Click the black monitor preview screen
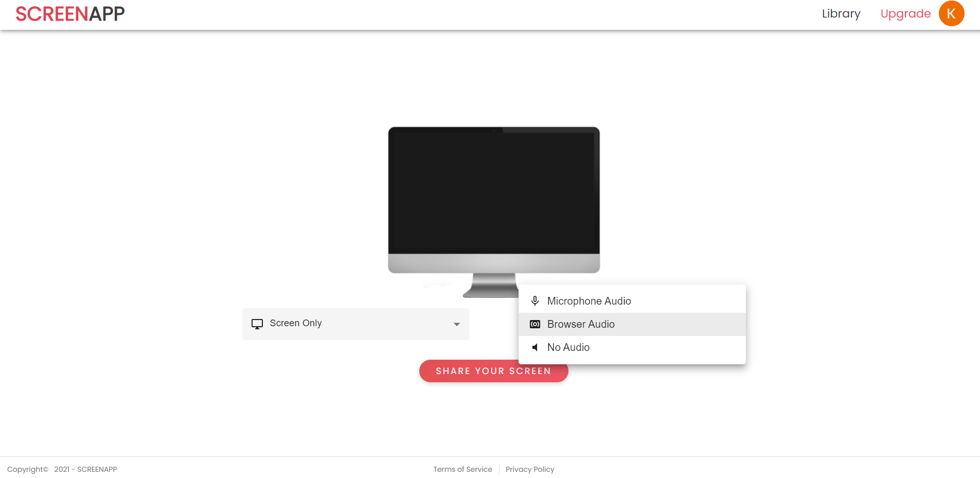The height and width of the screenshot is (478, 980). (x=493, y=191)
